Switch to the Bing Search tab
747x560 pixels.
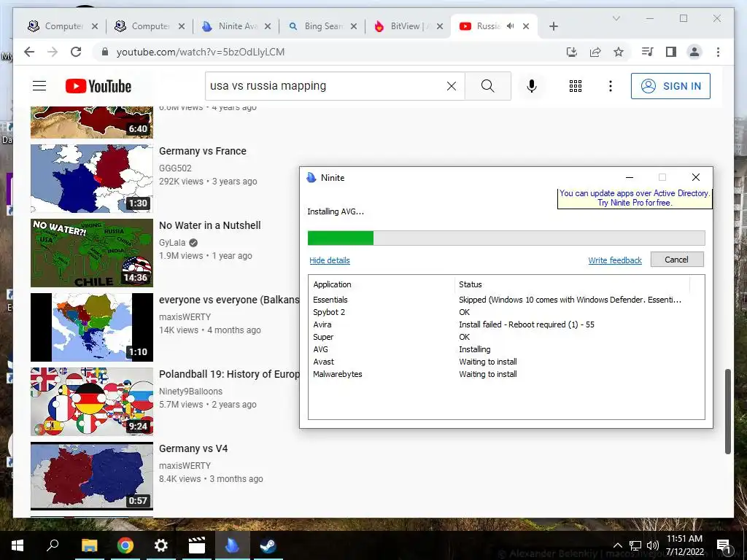(322, 26)
